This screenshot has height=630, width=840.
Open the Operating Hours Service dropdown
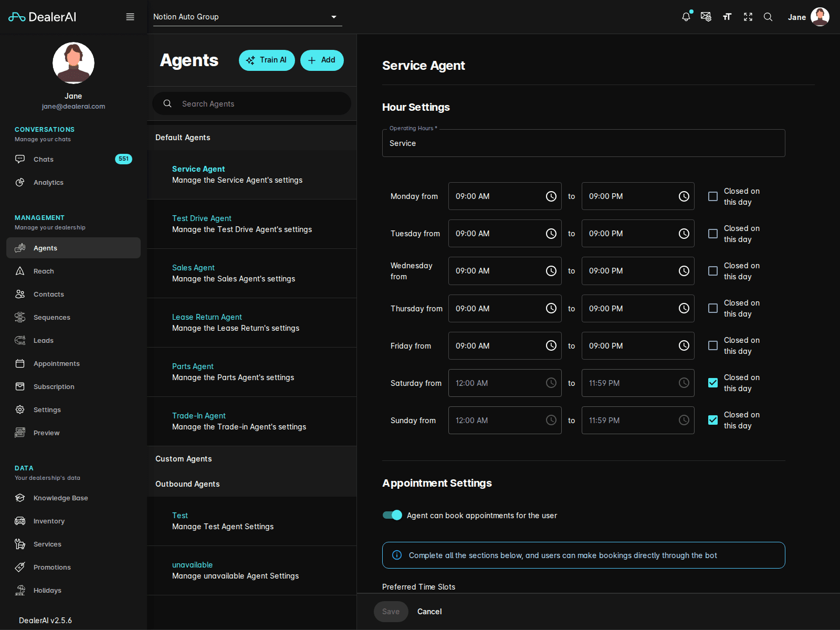(x=583, y=143)
